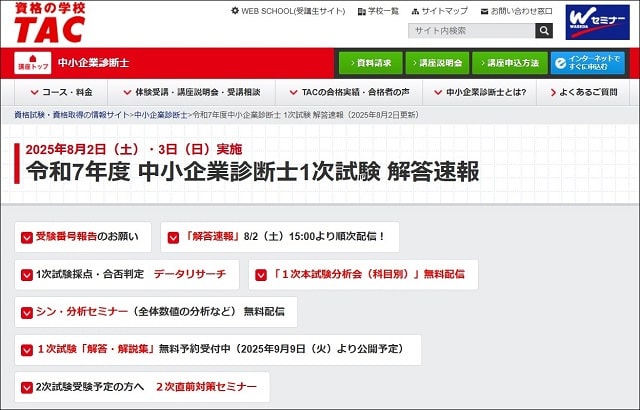
Task: Click heading 令和7年度 中小企業診断士1次試験 解答速報
Action: coord(253,172)
